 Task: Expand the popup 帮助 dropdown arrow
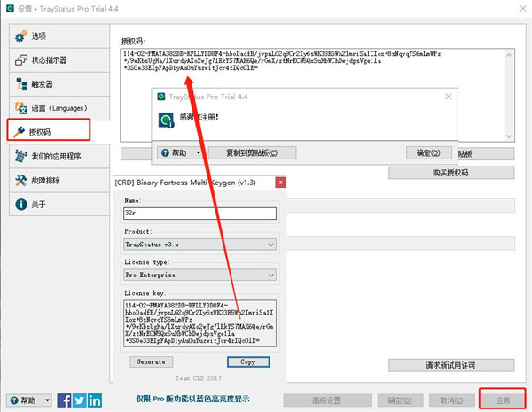tap(198, 153)
